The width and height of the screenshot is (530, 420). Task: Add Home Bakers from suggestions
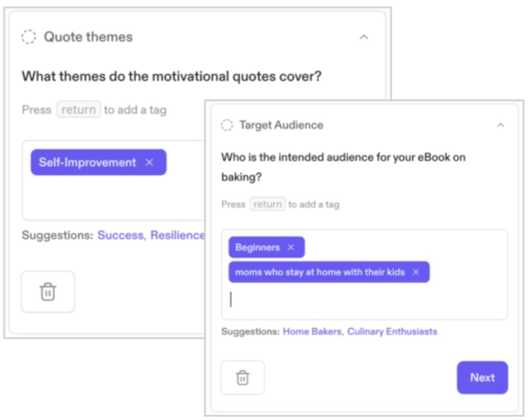[312, 331]
